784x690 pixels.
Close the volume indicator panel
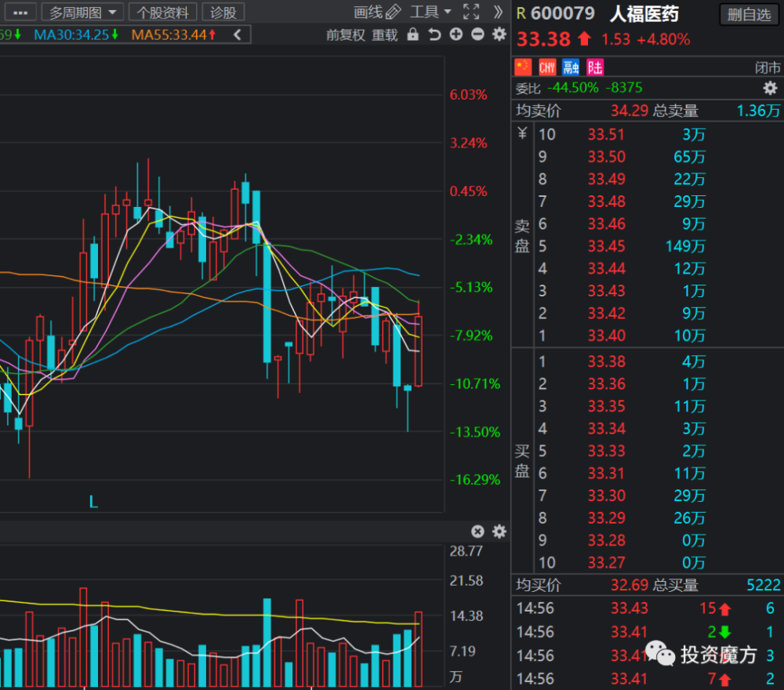pos(477,531)
